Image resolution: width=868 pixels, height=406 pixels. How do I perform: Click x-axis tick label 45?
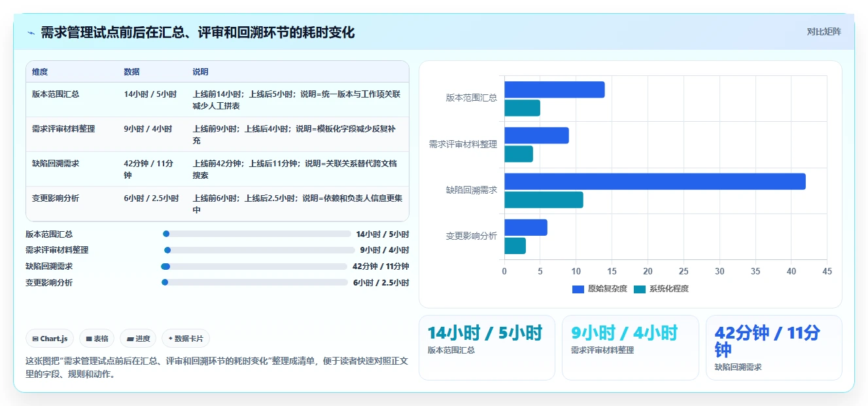[x=827, y=271]
